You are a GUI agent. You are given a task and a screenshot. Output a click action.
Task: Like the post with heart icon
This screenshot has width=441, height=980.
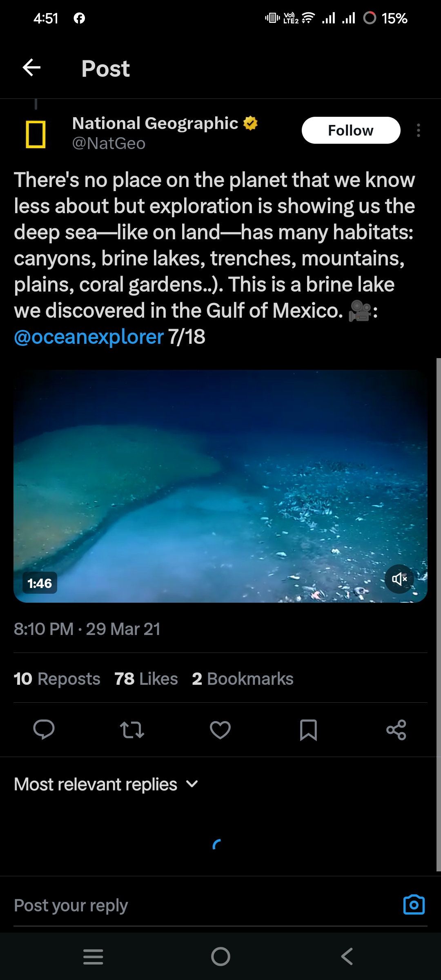pos(220,730)
